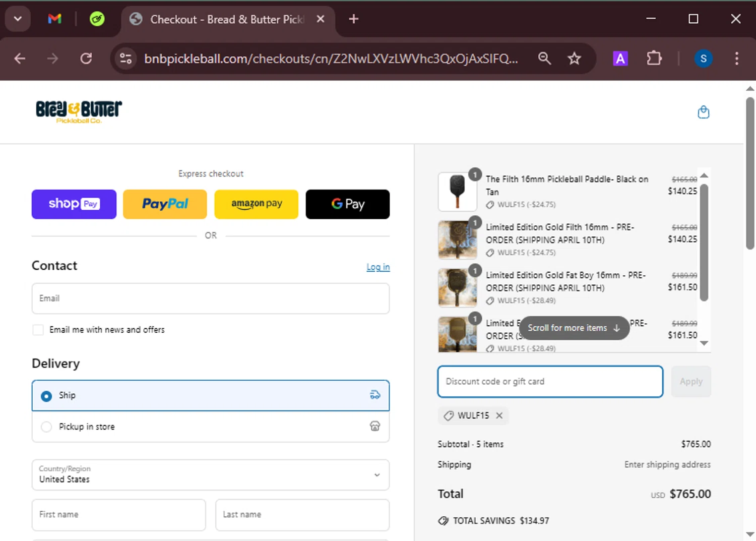The height and width of the screenshot is (541, 756).
Task: Click the cart items scrollbar thumb
Action: tap(705, 243)
